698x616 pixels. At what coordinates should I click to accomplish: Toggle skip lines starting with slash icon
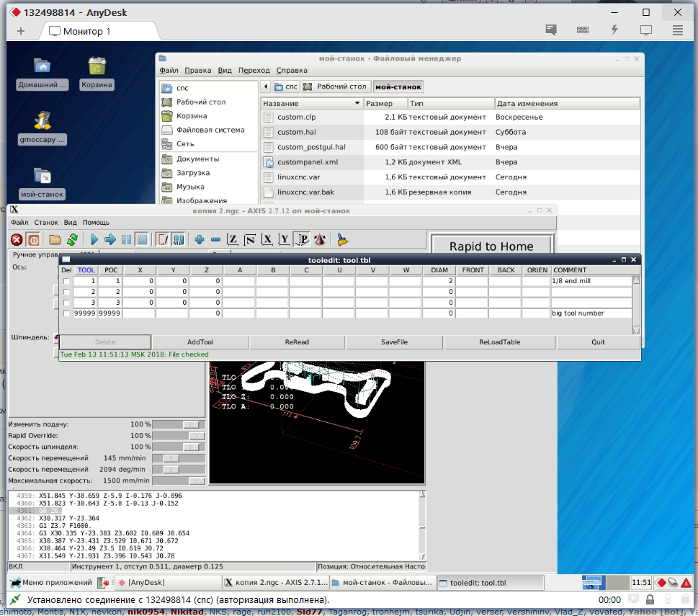[x=163, y=240]
